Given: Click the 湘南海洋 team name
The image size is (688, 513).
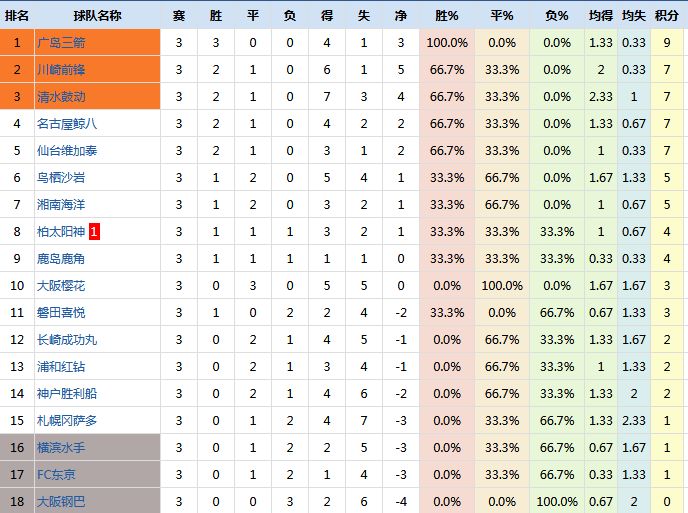Looking at the screenshot, I should click(x=61, y=204).
